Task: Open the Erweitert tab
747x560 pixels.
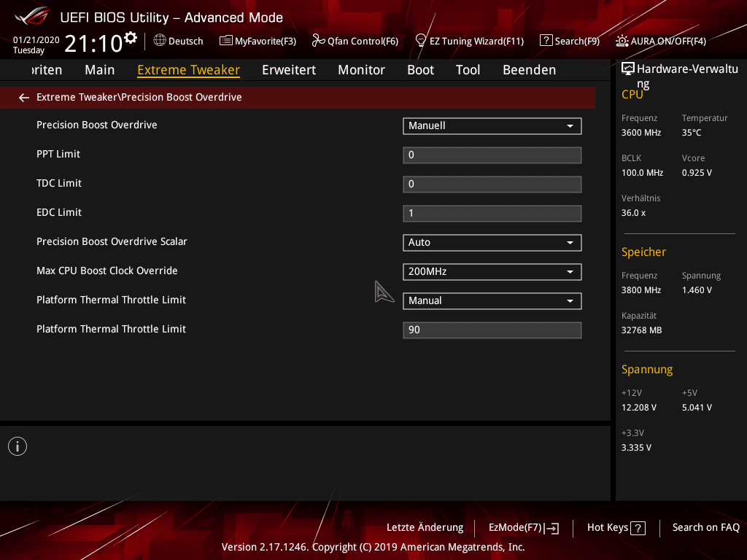Action: 289,70
